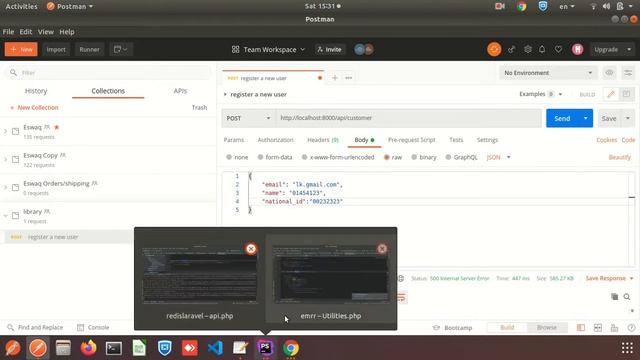This screenshot has height=360, width=640.
Task: Open the POST method dropdown
Action: [249, 118]
